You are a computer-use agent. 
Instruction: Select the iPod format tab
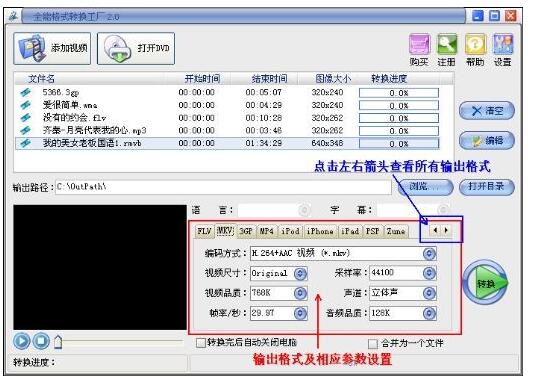(x=290, y=231)
